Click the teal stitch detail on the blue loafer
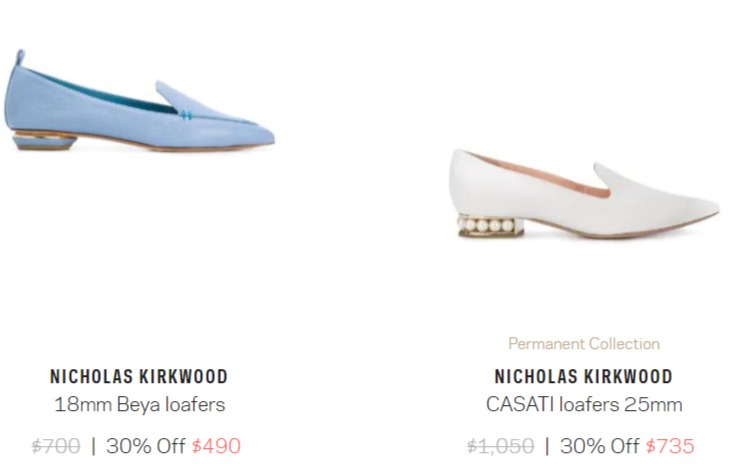 click(186, 115)
